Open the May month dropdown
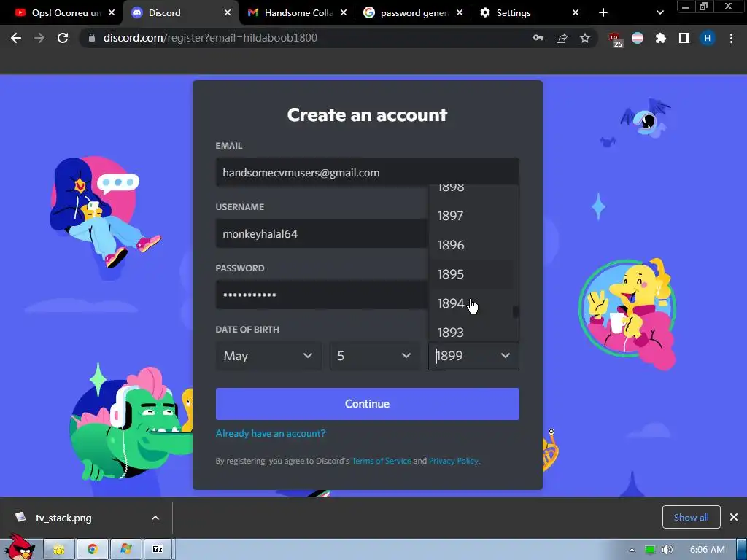 coord(268,356)
